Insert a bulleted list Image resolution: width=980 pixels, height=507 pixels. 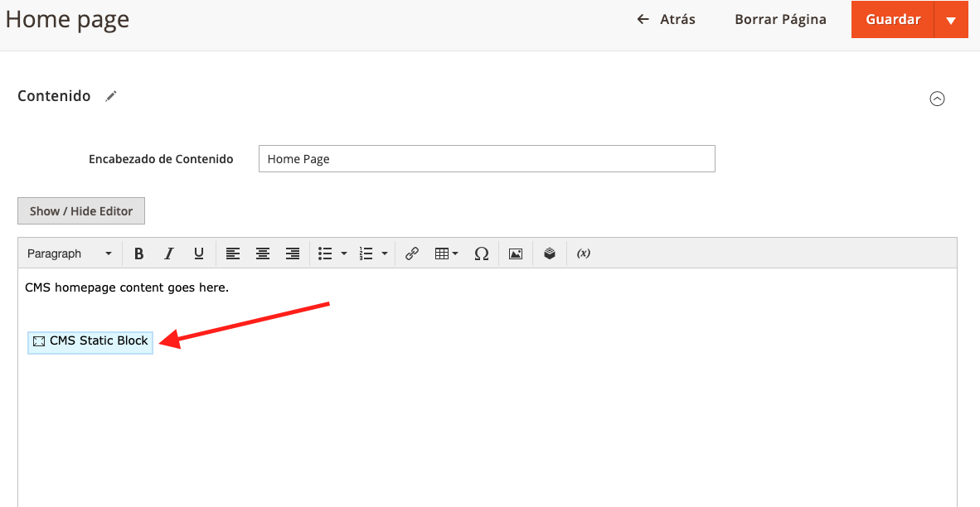[325, 254]
